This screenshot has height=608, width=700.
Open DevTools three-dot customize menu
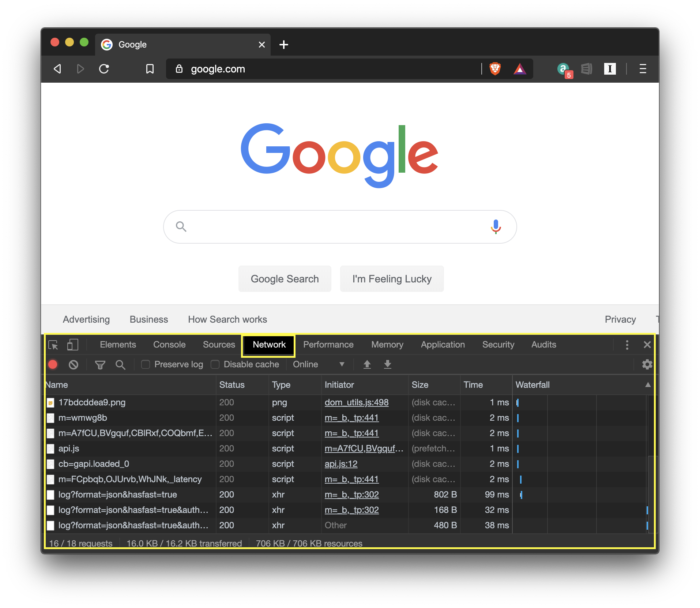[x=627, y=345]
